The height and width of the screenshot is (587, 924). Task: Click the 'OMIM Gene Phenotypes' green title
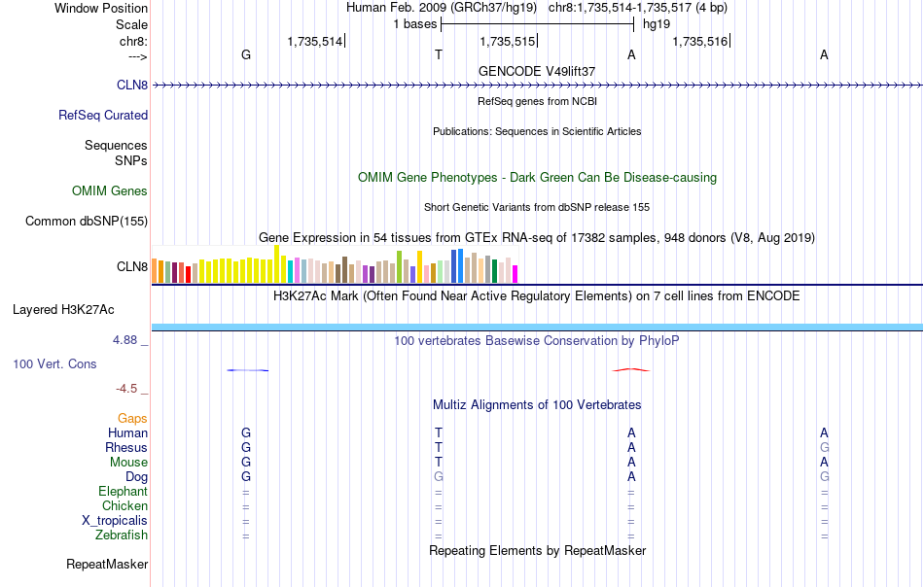tap(537, 177)
